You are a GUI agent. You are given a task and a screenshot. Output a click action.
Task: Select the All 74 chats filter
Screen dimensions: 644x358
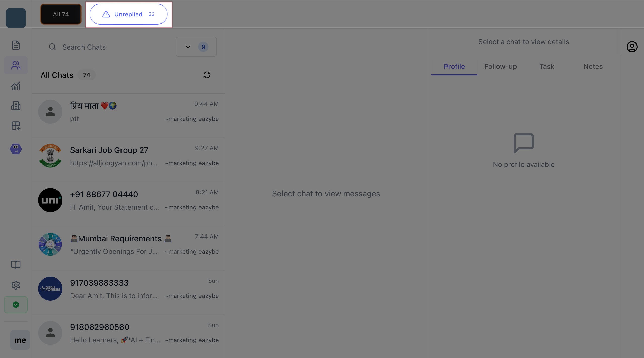(61, 14)
